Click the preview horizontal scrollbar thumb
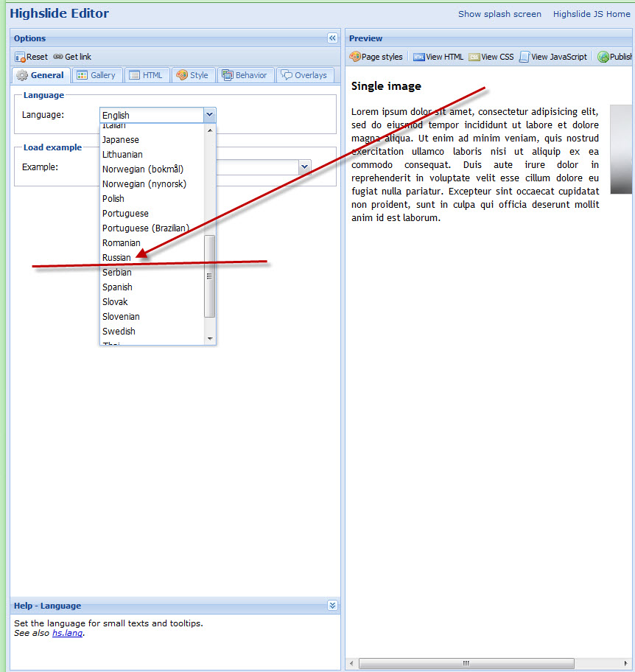This screenshot has width=635, height=672. click(x=466, y=663)
